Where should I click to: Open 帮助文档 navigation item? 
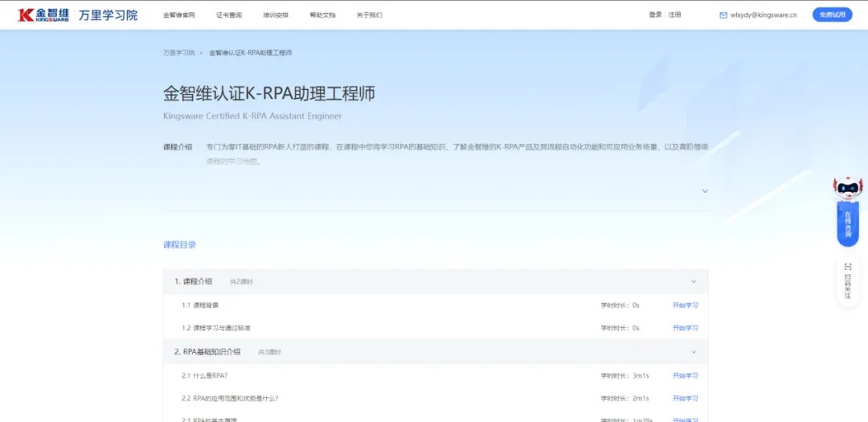point(322,15)
